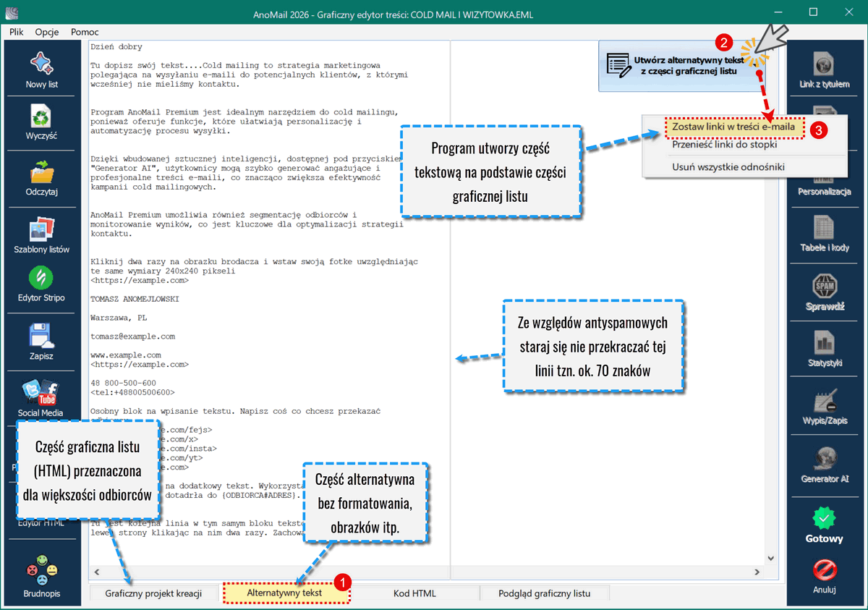Open the Opcje menu

pos(47,32)
